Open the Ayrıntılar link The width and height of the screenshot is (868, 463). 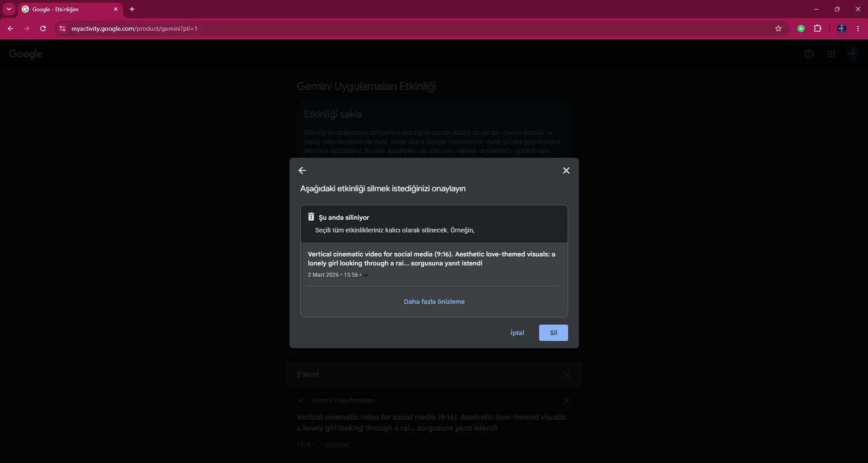(337, 444)
